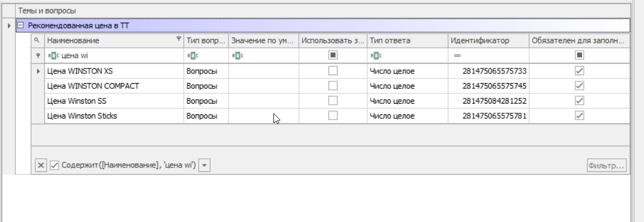Open the filter history dropdown arrow

coord(205,166)
